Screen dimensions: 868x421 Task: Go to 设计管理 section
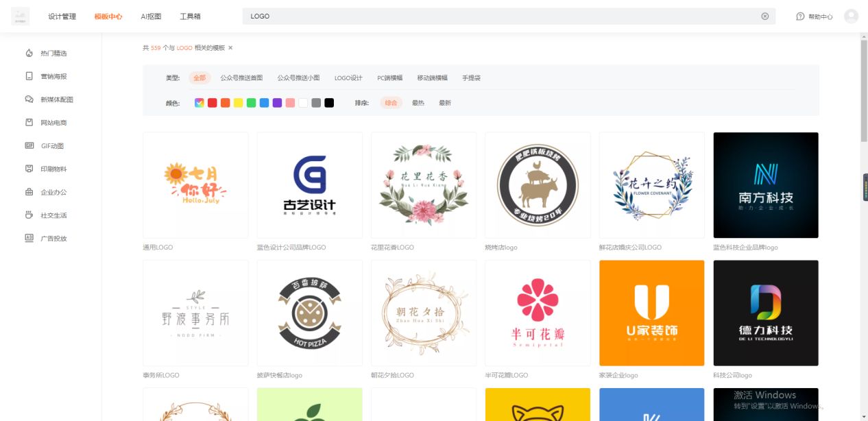62,16
